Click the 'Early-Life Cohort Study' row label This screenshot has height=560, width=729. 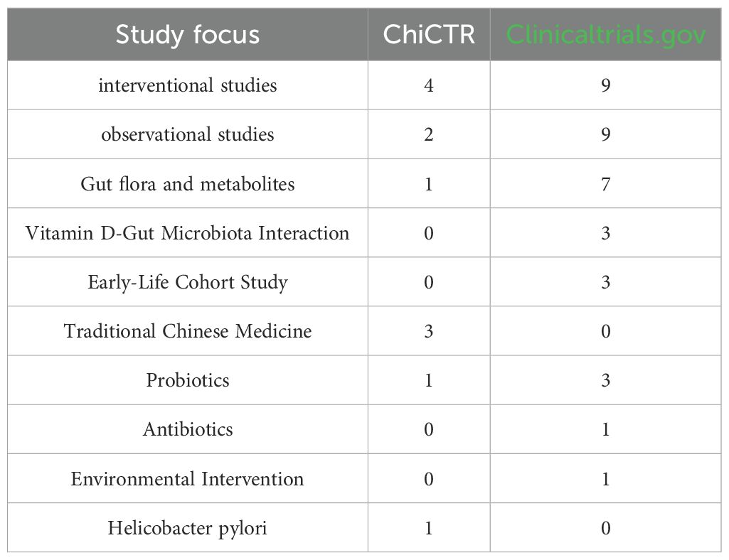coord(188,282)
